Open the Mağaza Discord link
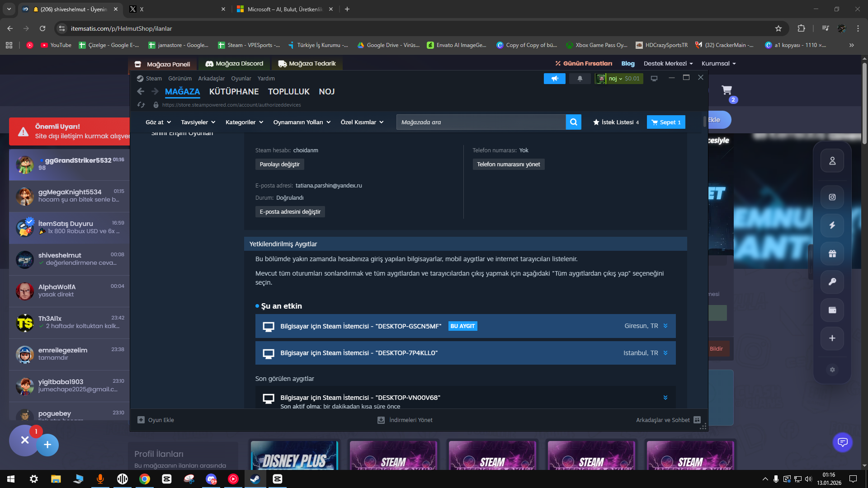Screen dimensions: 868x488 [234, 64]
